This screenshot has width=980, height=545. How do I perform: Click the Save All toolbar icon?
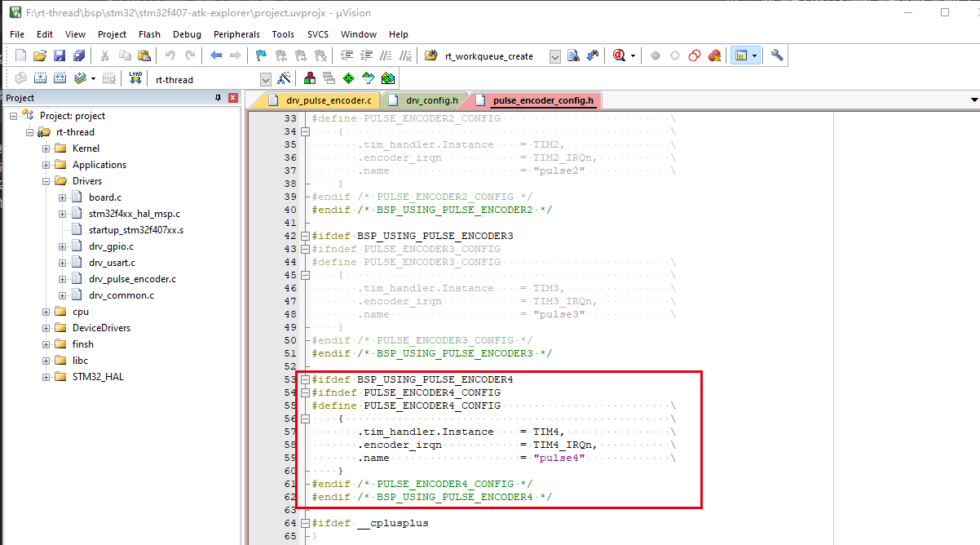click(79, 55)
